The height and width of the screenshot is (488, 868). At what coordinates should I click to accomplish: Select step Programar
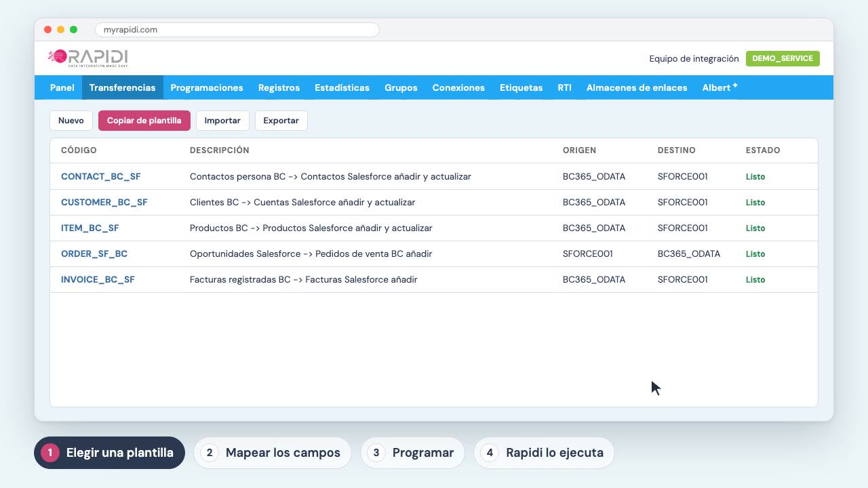pos(412,453)
